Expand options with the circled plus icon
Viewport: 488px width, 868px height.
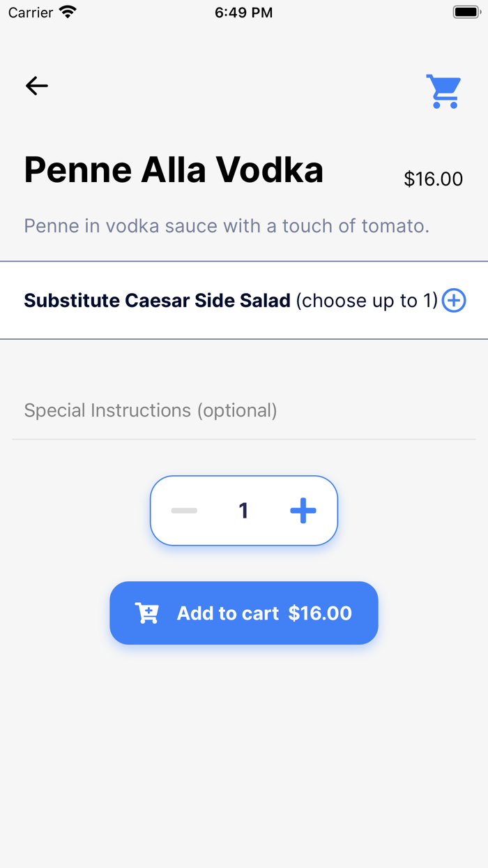[454, 301]
